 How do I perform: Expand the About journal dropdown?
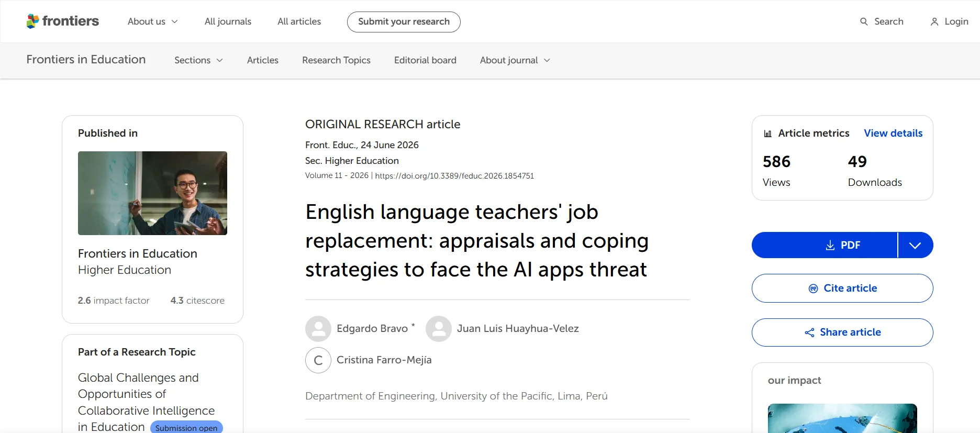(x=515, y=60)
